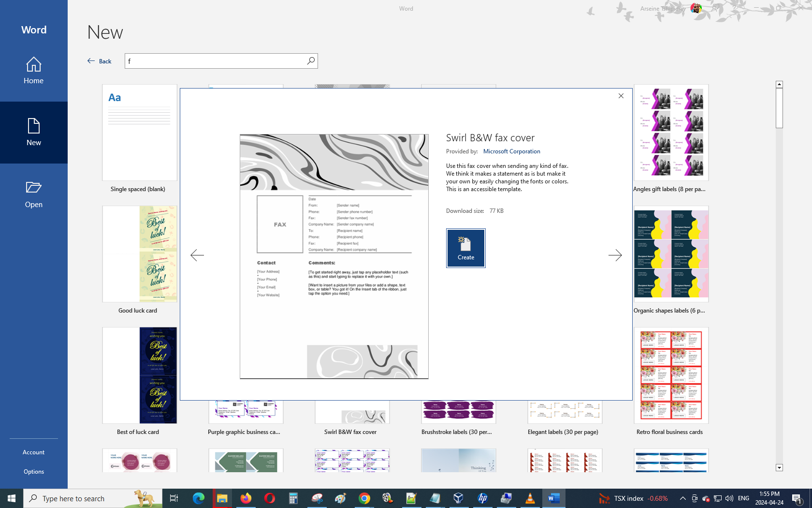Viewport: 812px width, 508px height.
Task: Go to next template with right arrow
Action: [615, 255]
